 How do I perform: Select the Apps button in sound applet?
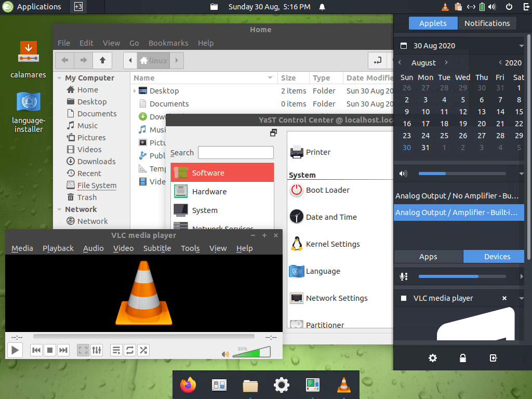[428, 257]
